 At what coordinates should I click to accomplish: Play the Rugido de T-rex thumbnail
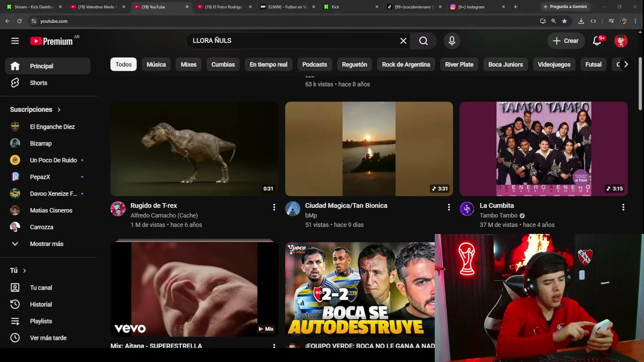click(194, 149)
